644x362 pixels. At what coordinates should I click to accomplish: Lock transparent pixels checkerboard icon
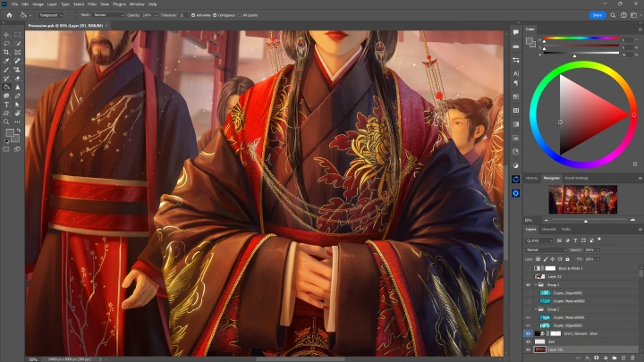538,259
